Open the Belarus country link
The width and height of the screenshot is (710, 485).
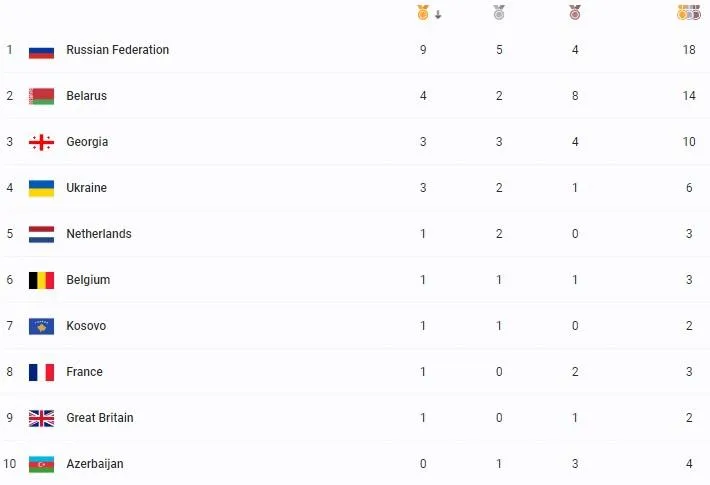pos(86,96)
